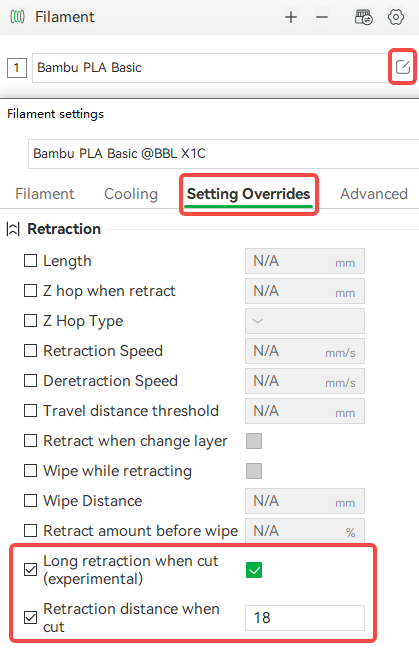Open the Z Hop Type dropdown
419x649 pixels.
305,321
